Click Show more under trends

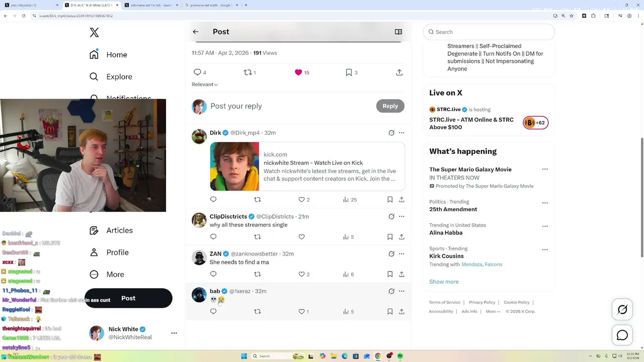[444, 282]
